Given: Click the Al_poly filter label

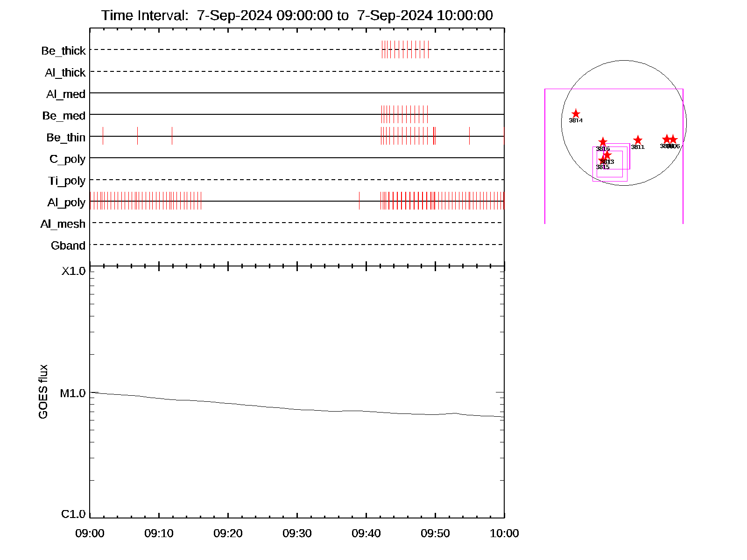Looking at the screenshot, I should [66, 202].
